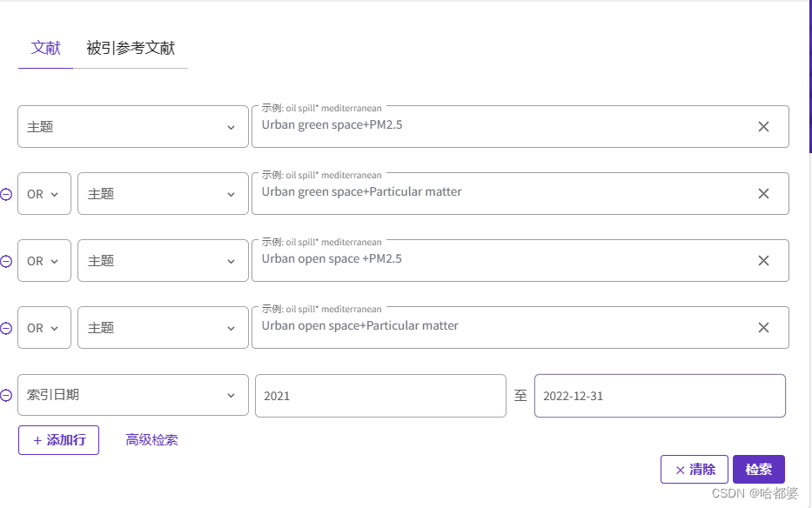The width and height of the screenshot is (812, 508).
Task: Click the page scrollbar on right edge
Action: click(x=810, y=77)
